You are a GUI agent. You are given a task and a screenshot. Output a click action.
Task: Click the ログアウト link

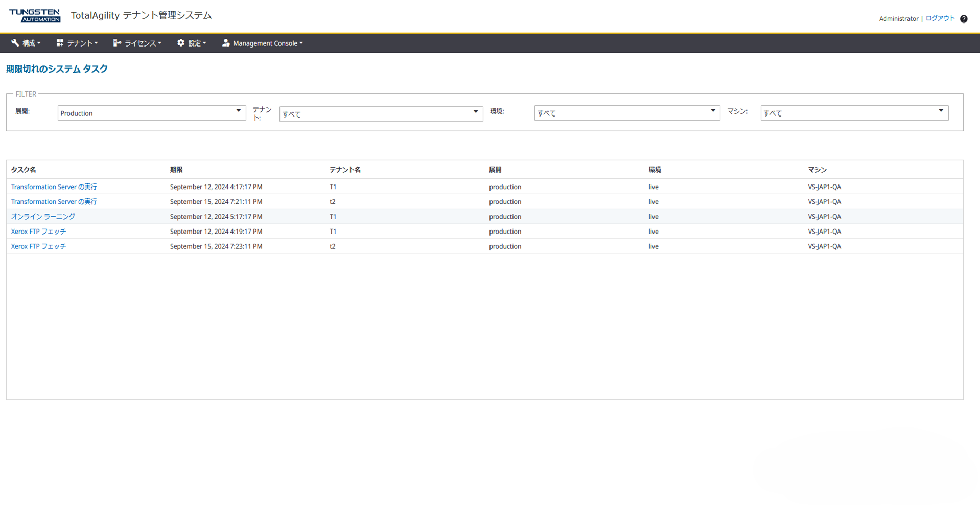click(940, 18)
